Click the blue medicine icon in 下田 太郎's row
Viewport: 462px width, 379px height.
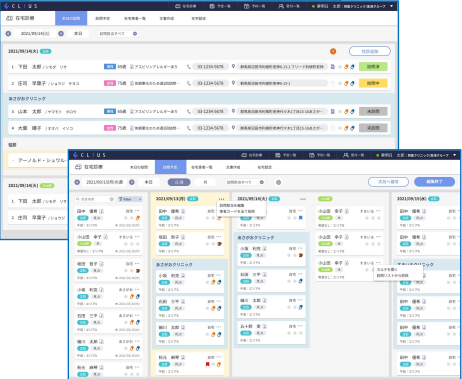point(352,67)
